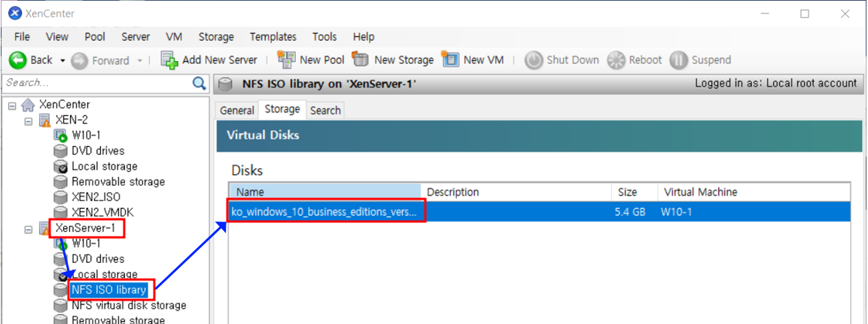Click the storage icon in the title header

(225, 84)
